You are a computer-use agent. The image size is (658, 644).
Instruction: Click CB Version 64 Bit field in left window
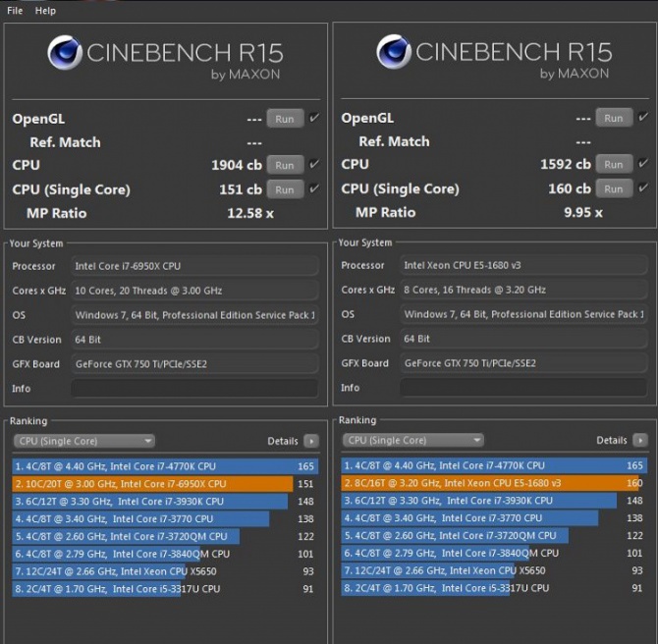coord(194,340)
